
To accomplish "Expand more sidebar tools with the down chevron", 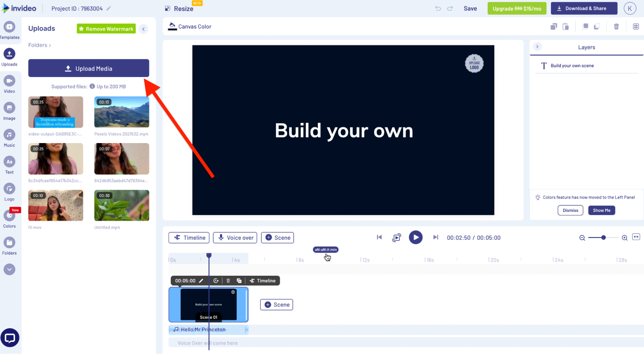I will coord(9,269).
